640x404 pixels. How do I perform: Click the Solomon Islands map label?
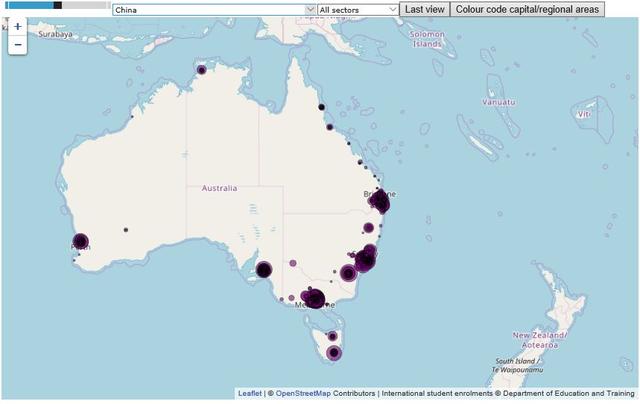pos(427,39)
